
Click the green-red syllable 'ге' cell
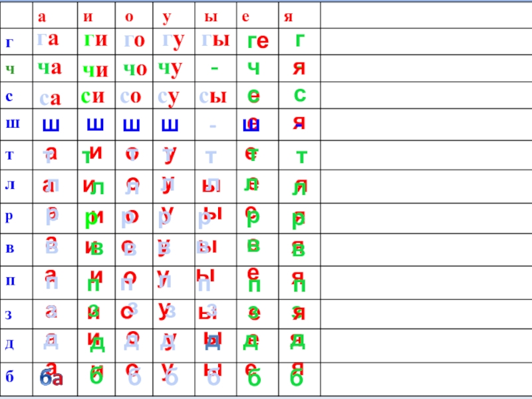(x=258, y=41)
